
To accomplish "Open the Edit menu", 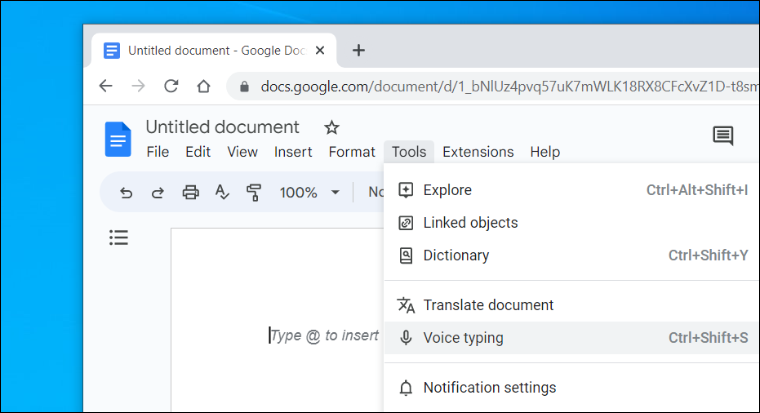I will pyautogui.click(x=198, y=152).
